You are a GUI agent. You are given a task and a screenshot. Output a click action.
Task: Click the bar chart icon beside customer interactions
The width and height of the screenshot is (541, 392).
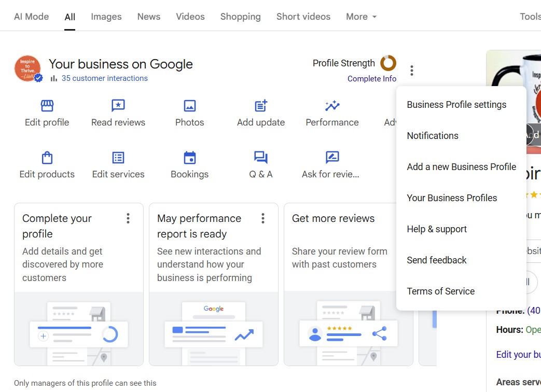click(x=54, y=79)
